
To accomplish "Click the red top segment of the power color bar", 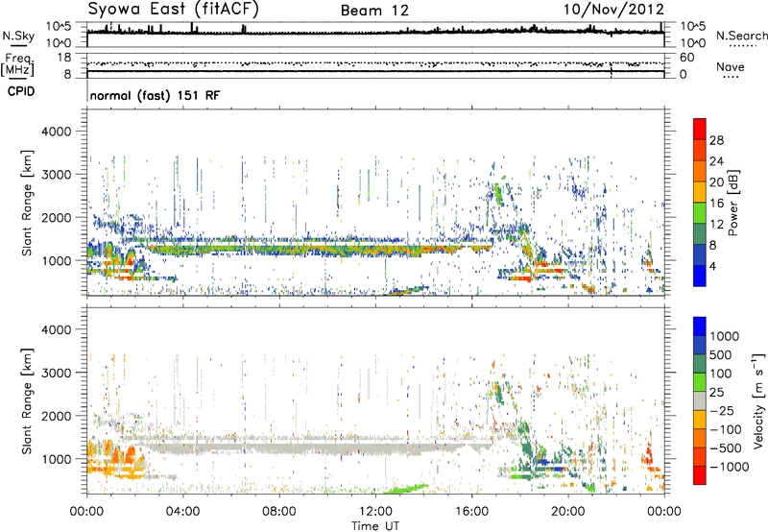I will 700,129.
